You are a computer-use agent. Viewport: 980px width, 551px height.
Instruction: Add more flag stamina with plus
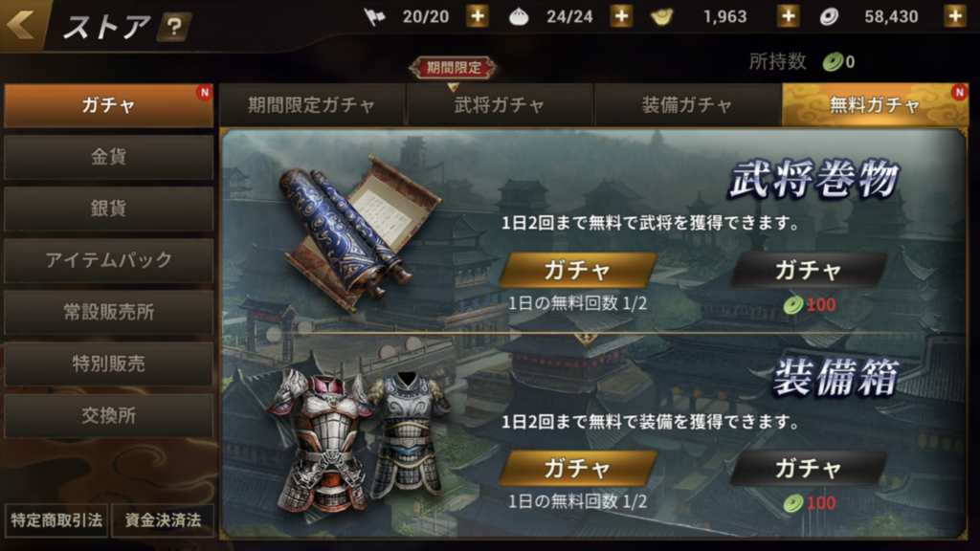(x=478, y=15)
